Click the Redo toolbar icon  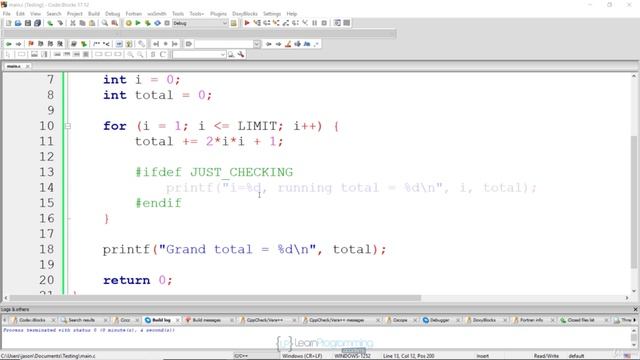(60, 23)
